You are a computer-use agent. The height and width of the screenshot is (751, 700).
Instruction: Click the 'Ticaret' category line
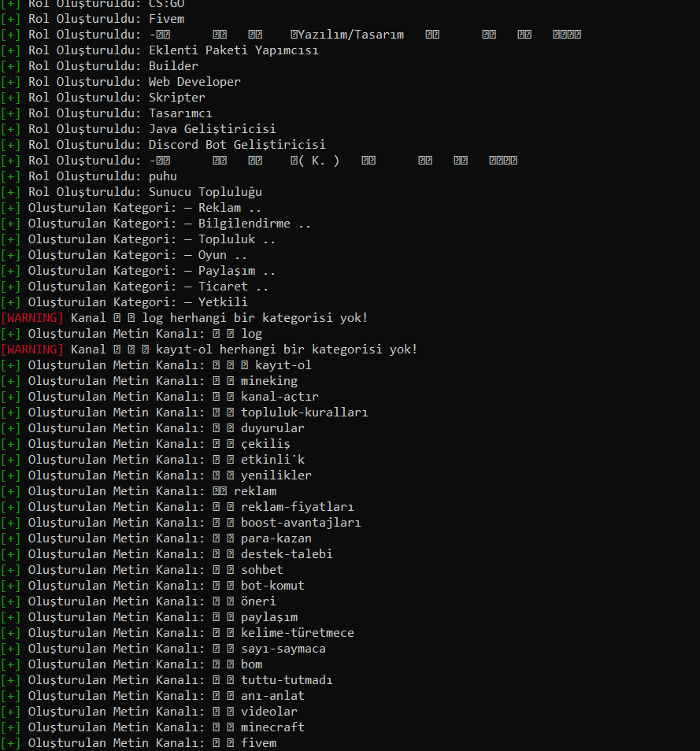(135, 287)
